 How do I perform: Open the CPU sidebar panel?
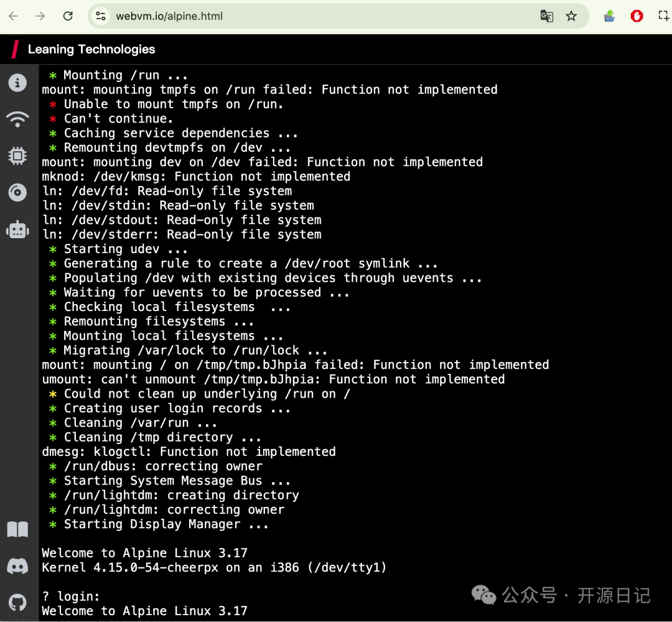coord(17,155)
